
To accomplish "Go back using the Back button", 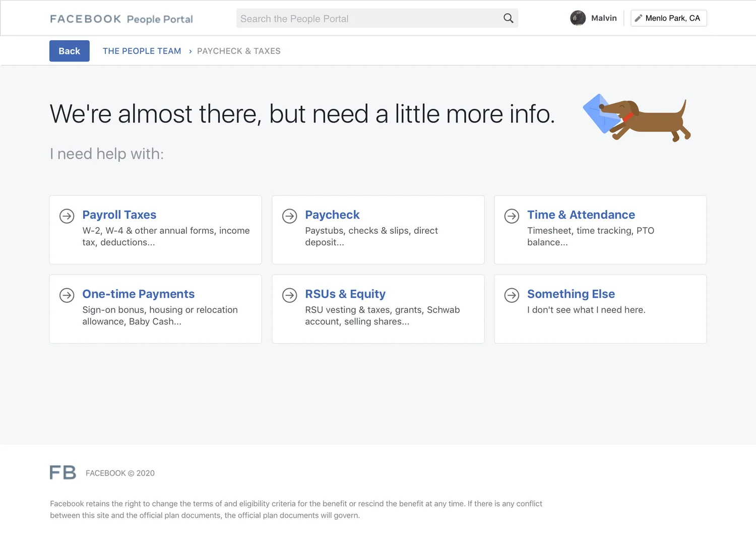I will coord(70,51).
